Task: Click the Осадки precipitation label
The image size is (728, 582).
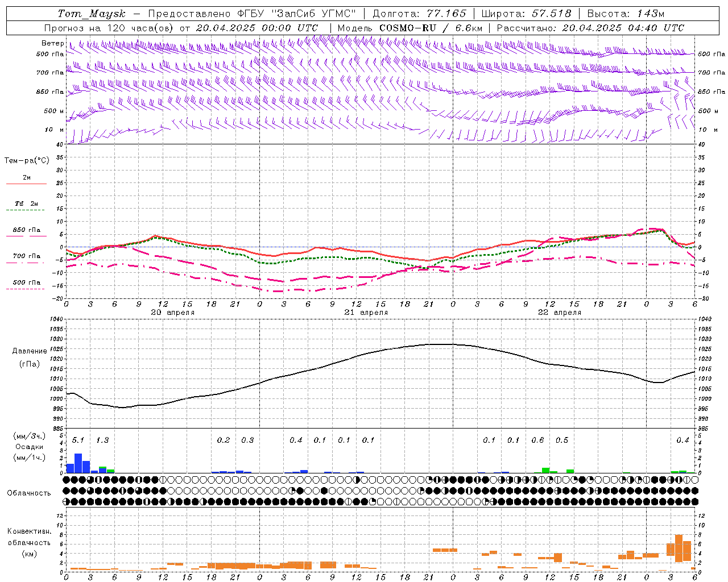Action: click(x=30, y=447)
